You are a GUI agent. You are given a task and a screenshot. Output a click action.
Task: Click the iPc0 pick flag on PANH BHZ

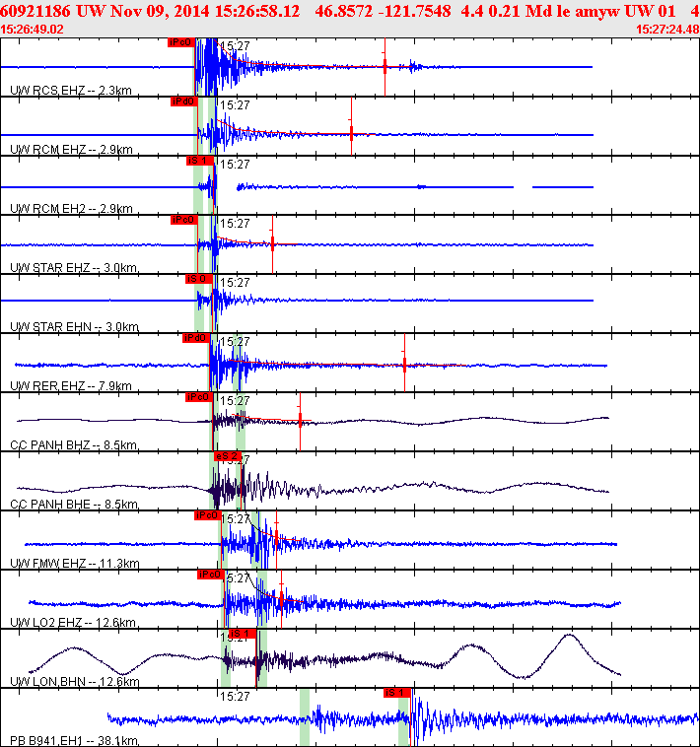click(199, 397)
